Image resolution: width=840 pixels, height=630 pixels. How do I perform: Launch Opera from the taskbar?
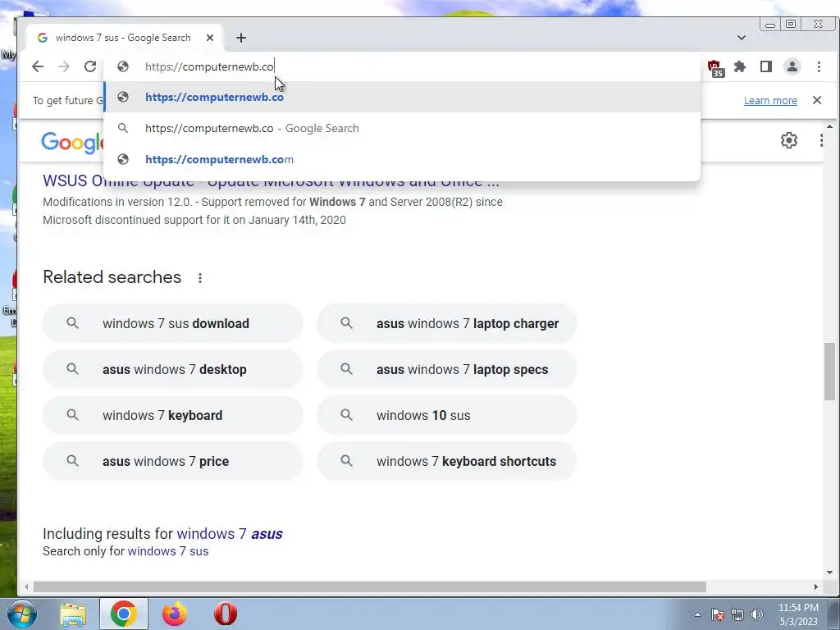[226, 614]
